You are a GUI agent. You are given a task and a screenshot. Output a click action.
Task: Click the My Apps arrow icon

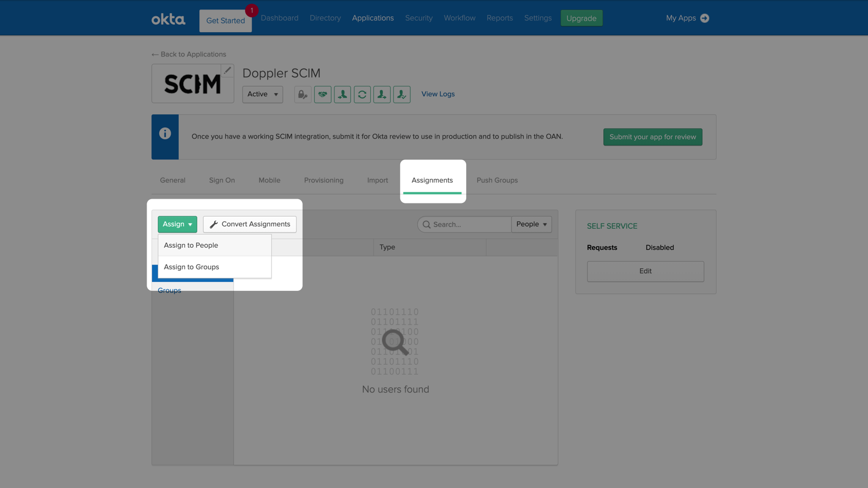coord(705,18)
